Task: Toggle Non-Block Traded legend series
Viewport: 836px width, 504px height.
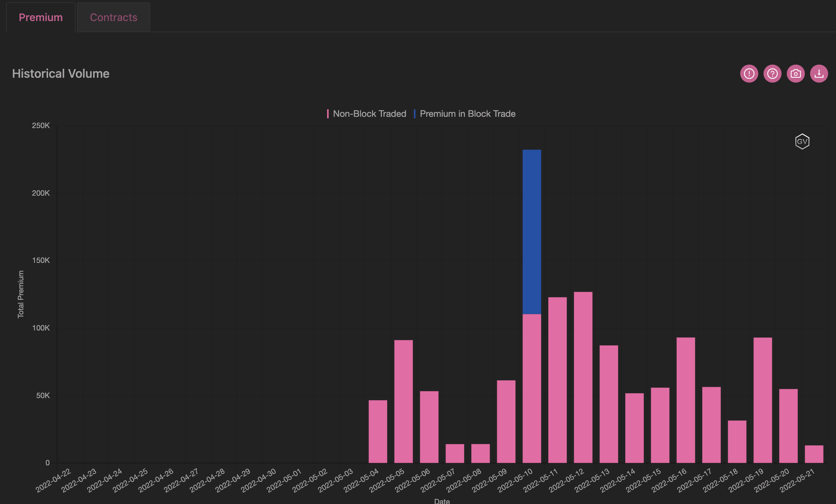Action: coord(367,114)
